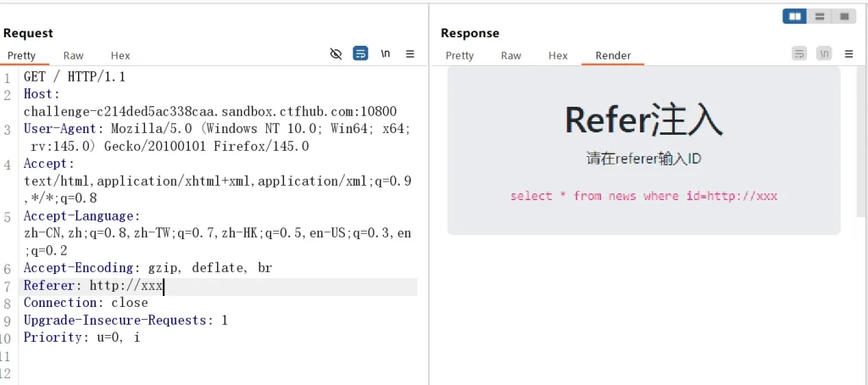Toggle the \n icon in Response panel

pyautogui.click(x=824, y=54)
